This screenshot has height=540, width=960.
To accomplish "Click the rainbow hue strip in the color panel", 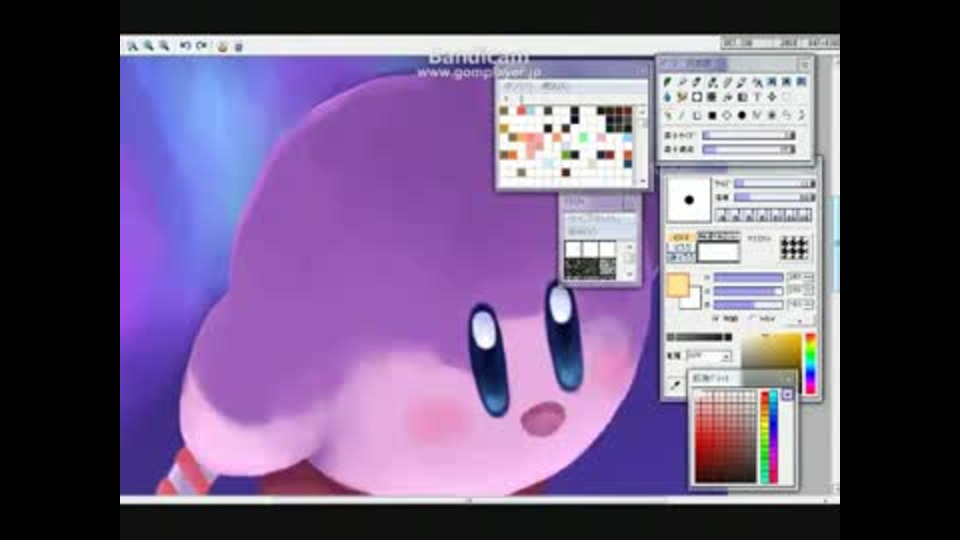I will coord(811,363).
